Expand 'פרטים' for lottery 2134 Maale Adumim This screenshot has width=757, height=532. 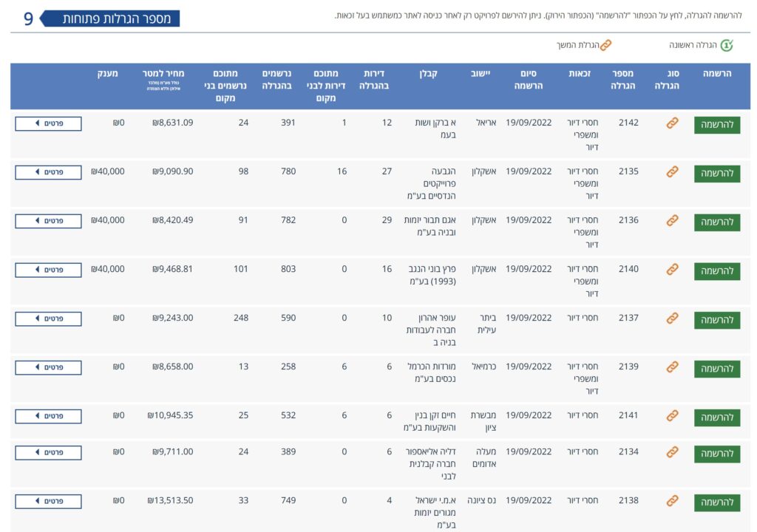[49, 452]
